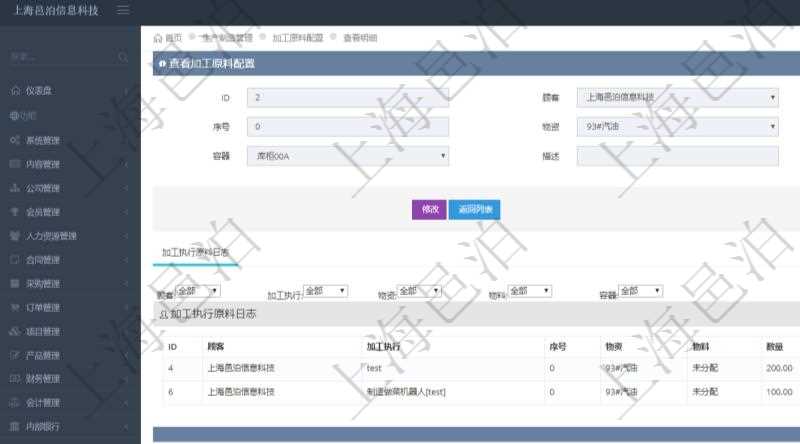This screenshot has height=444, width=800.
Task: Open the 顾客 dropdown in the form
Action: 677,98
